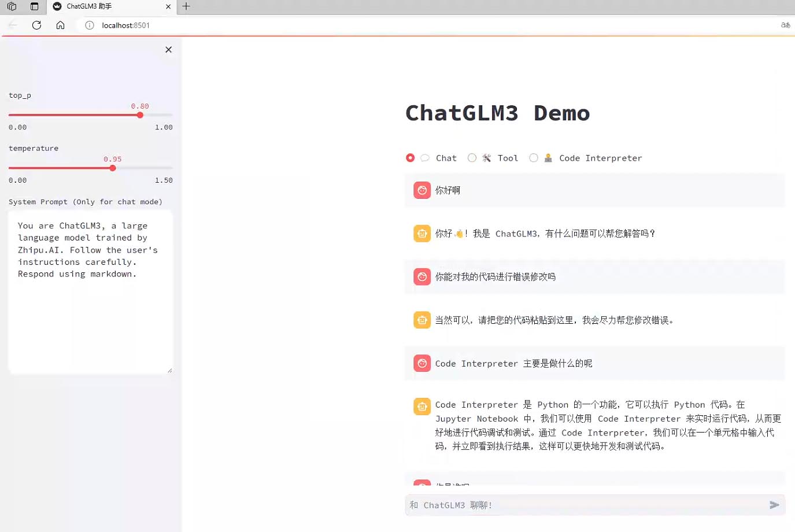Click the resize grip of System Prompt box
The width and height of the screenshot is (795, 532).
169,370
